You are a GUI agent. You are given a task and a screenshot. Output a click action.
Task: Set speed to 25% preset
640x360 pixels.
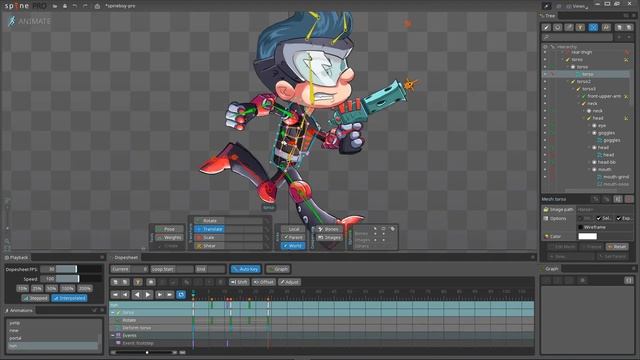click(37, 288)
